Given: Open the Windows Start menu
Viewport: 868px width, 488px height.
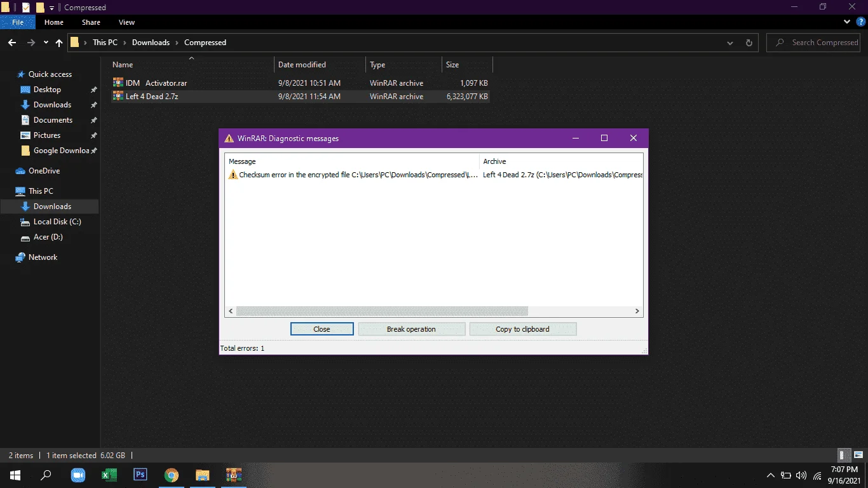Looking at the screenshot, I should (x=15, y=475).
